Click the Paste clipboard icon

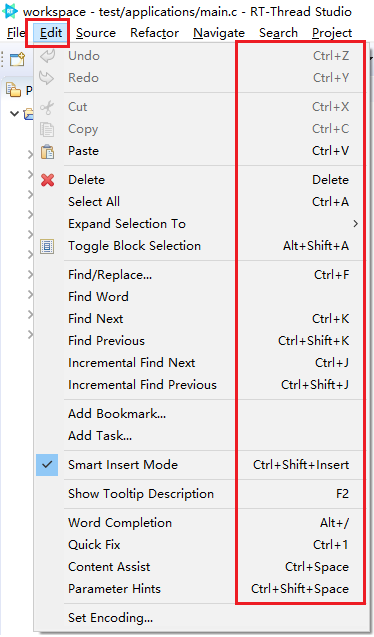point(47,152)
